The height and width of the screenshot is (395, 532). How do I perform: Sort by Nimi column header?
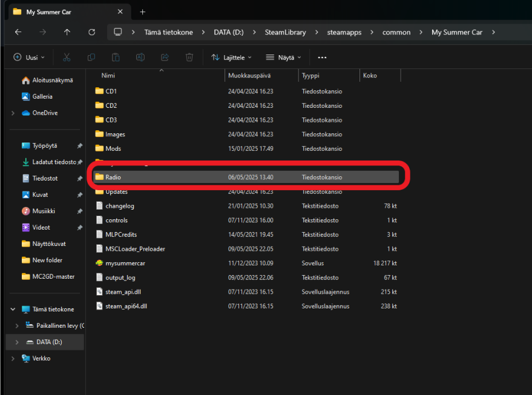pos(108,75)
